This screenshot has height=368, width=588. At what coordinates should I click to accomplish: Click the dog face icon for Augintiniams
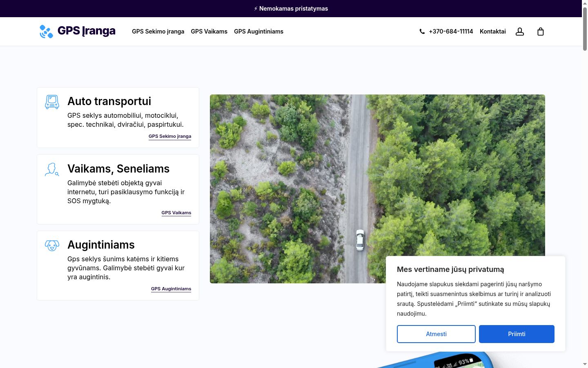(x=52, y=245)
